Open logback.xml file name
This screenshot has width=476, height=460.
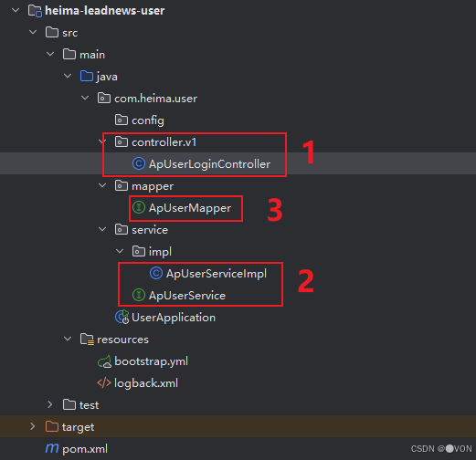(146, 383)
